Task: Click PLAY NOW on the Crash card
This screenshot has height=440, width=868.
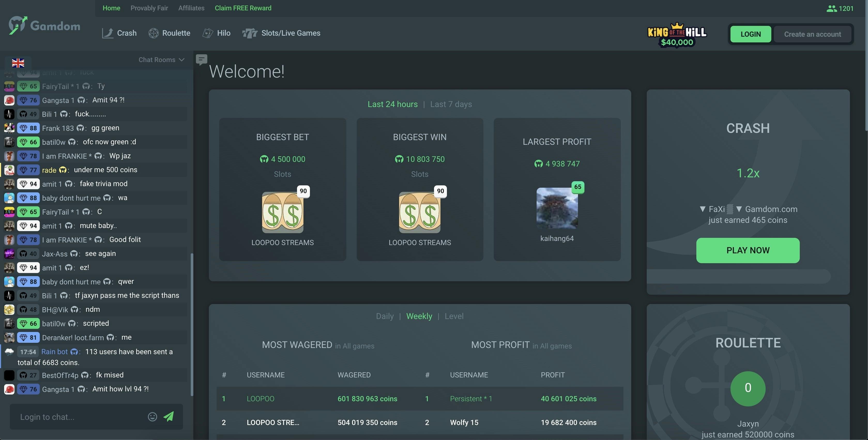Action: [748, 250]
